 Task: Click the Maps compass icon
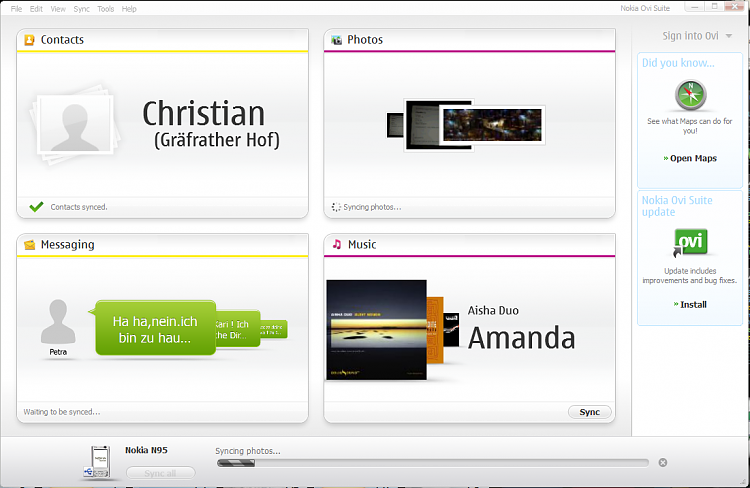pyautogui.click(x=690, y=95)
